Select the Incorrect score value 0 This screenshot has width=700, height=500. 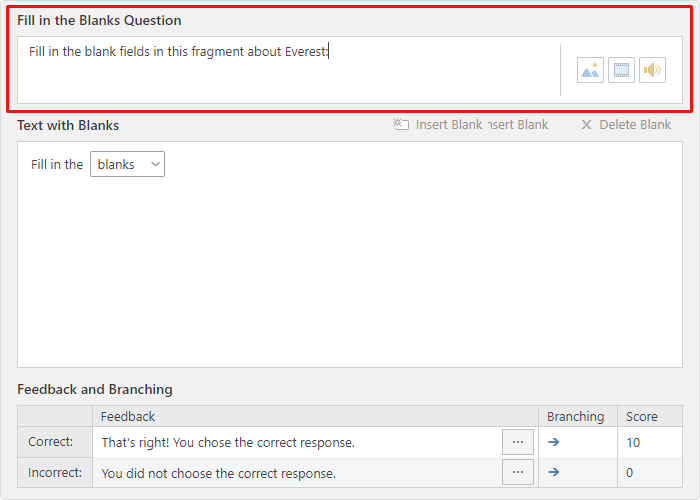(x=629, y=473)
